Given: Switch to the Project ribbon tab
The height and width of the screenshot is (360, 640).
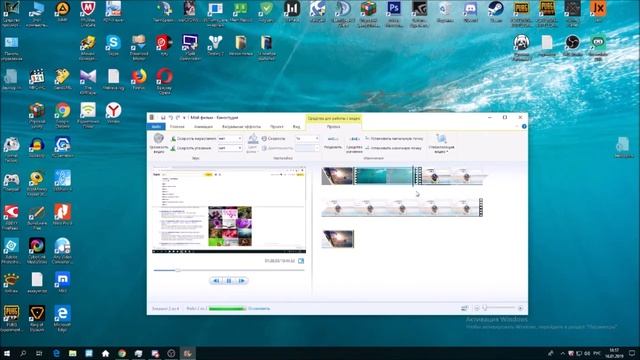Looking at the screenshot, I should click(276, 127).
